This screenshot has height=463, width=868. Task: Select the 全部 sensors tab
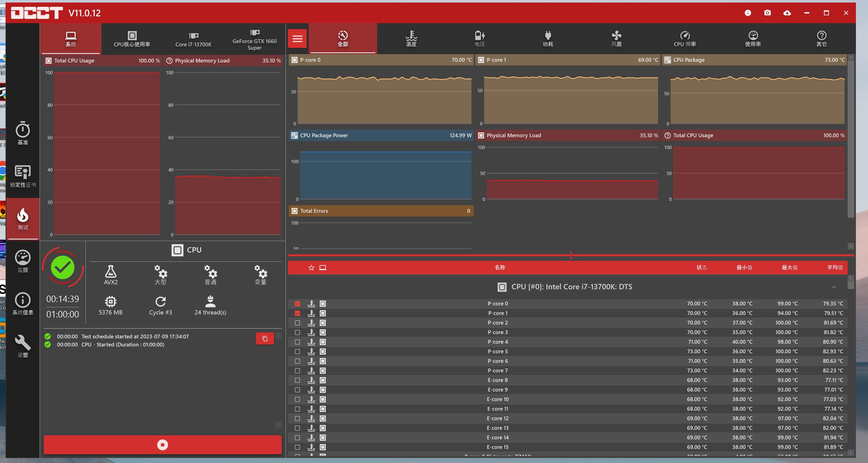[343, 39]
